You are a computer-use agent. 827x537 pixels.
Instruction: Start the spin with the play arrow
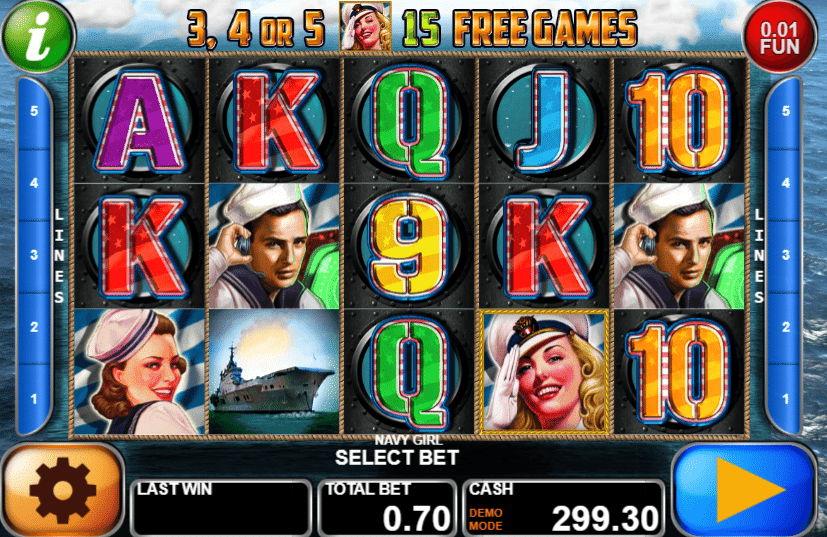point(745,490)
